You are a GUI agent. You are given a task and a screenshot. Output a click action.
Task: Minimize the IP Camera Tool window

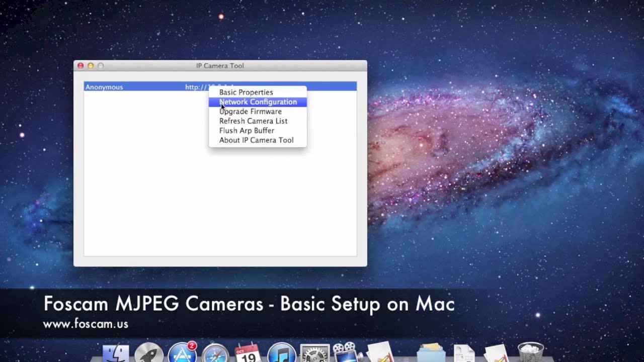91,66
